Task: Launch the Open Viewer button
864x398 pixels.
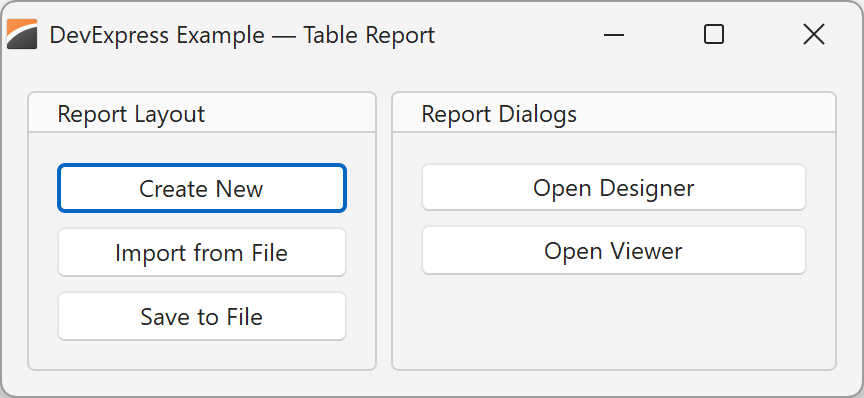Action: tap(614, 250)
